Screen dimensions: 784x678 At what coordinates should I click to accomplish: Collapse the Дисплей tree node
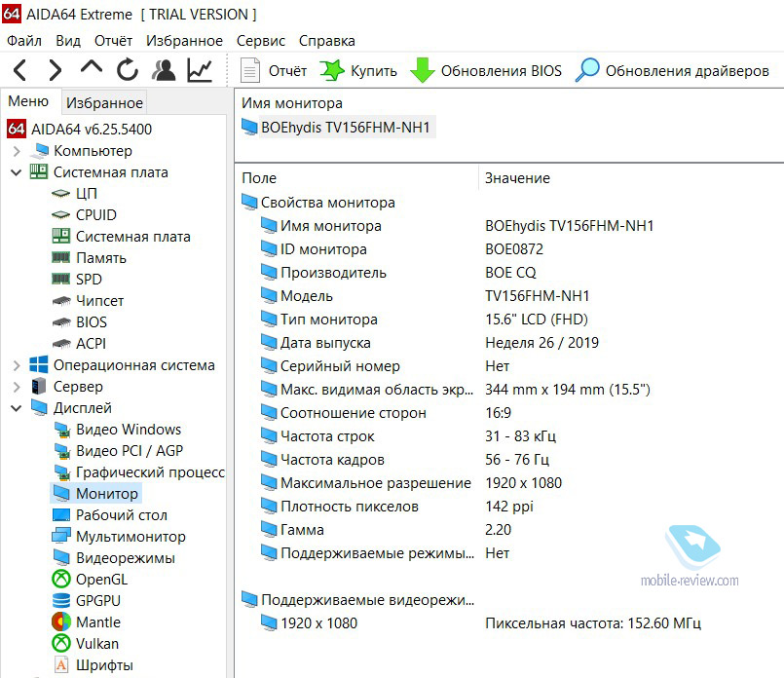[x=16, y=408]
